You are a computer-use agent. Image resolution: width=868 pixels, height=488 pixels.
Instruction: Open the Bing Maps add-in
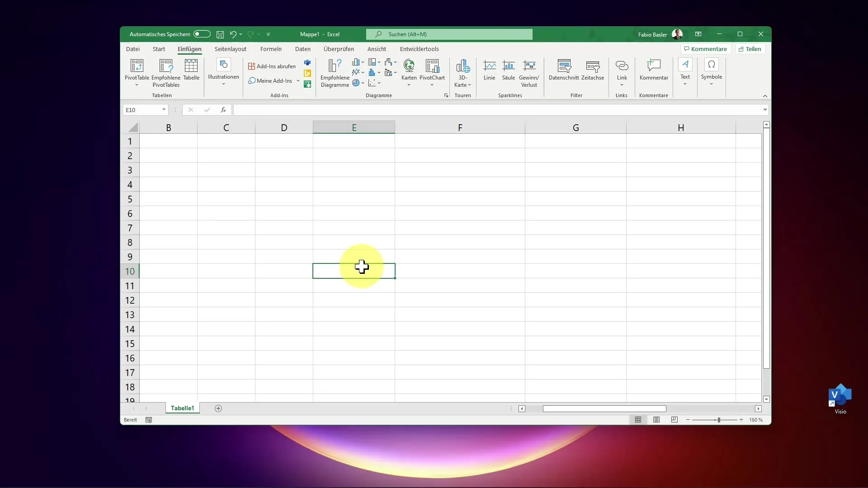click(x=307, y=73)
